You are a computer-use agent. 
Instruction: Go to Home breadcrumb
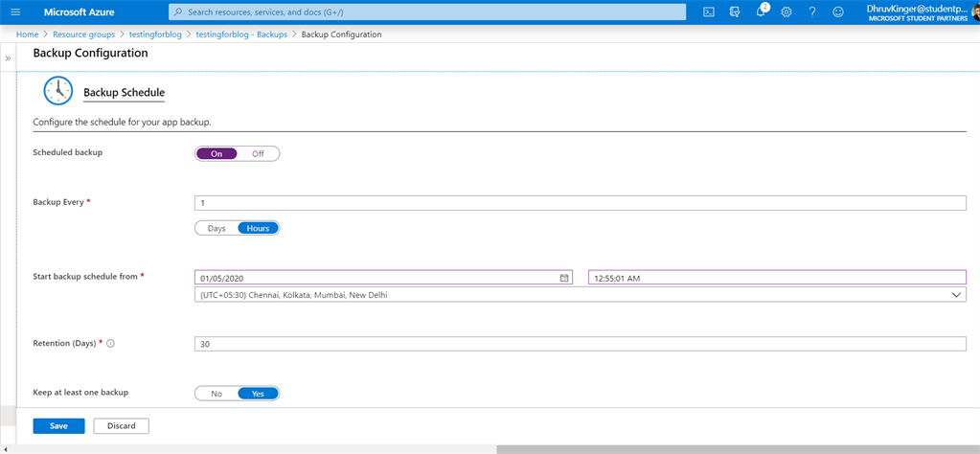click(27, 34)
